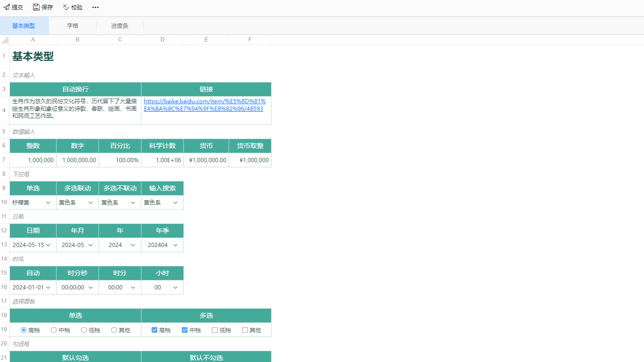Select column D header
The width and height of the screenshot is (644, 362).
tap(162, 40)
